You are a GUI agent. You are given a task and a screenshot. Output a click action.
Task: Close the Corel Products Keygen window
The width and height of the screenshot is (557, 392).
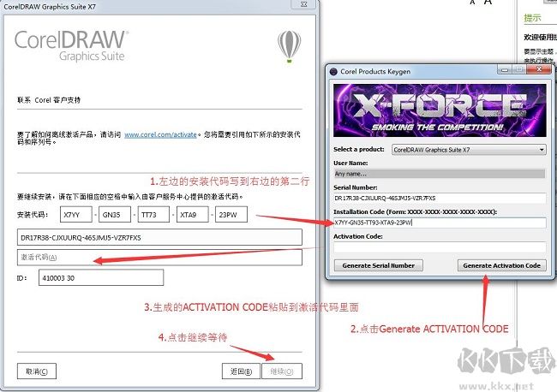(538, 69)
